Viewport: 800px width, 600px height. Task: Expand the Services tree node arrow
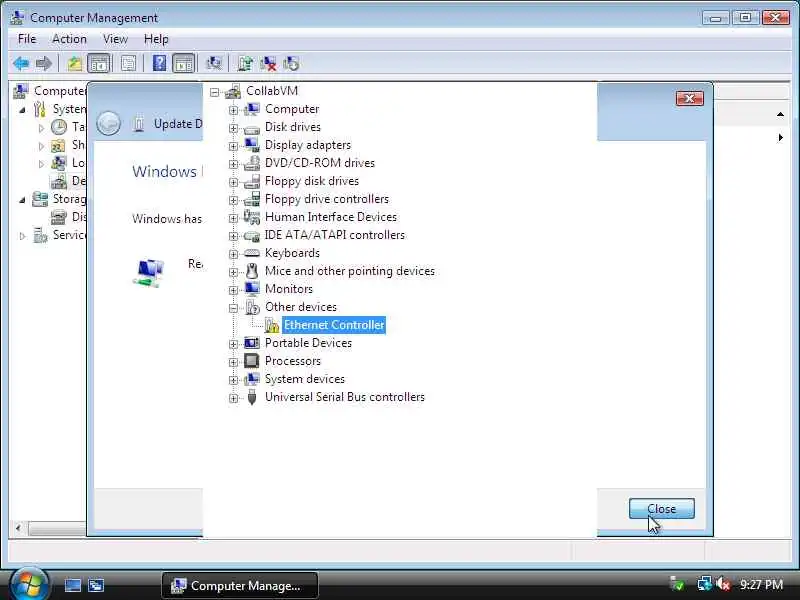click(22, 236)
